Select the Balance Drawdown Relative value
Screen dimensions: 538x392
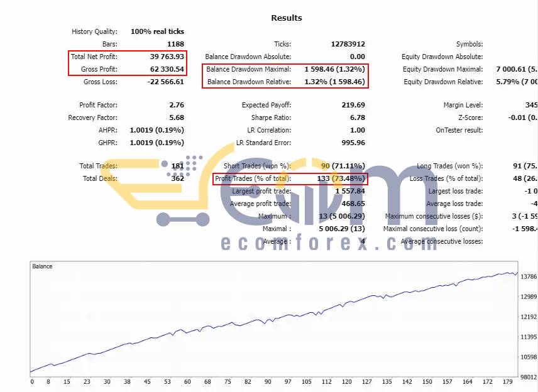click(x=334, y=82)
